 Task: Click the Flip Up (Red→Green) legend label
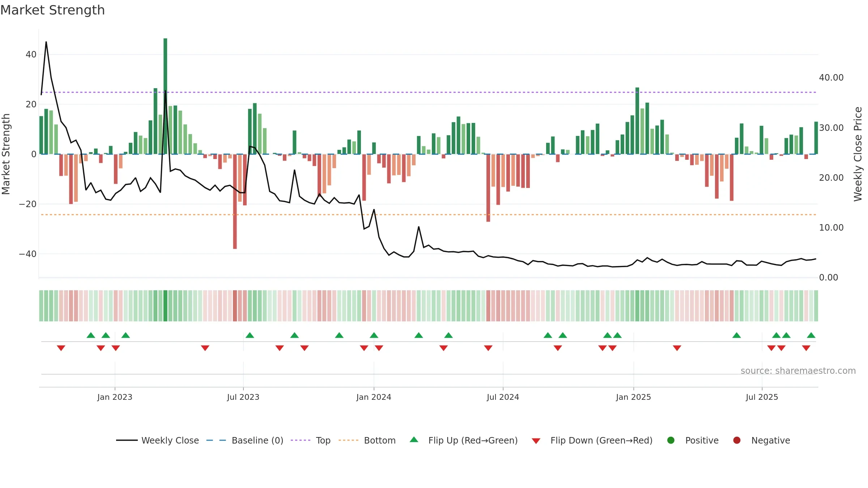(473, 440)
